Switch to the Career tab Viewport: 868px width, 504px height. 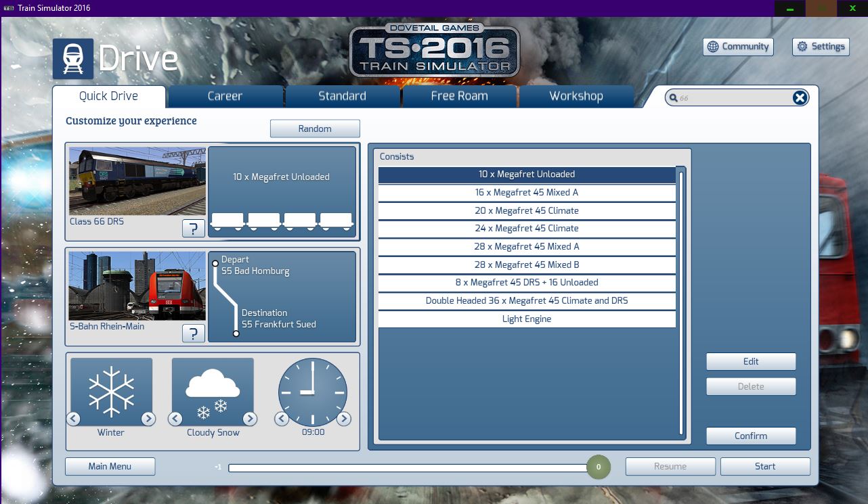click(225, 96)
